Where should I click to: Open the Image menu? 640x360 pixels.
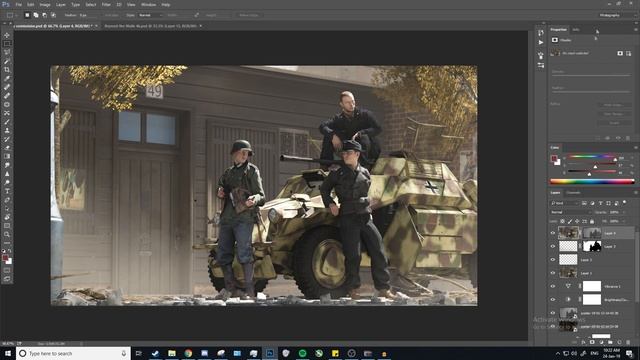click(x=45, y=4)
